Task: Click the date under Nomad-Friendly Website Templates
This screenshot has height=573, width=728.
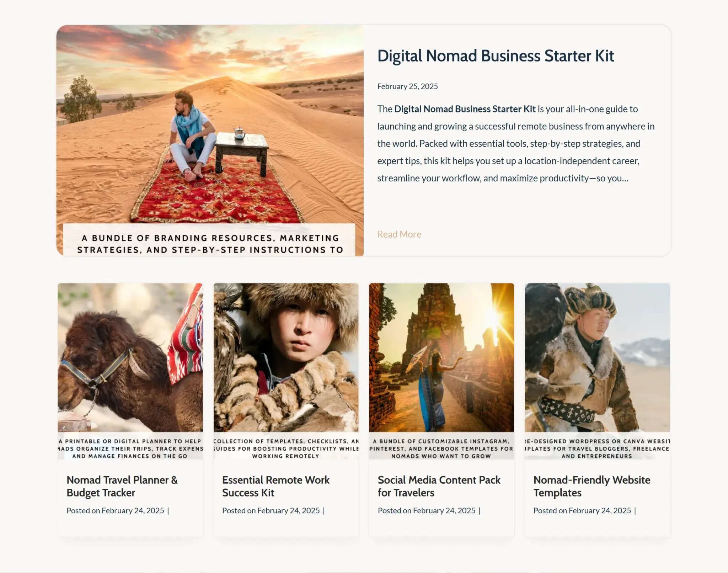Action: tap(600, 511)
